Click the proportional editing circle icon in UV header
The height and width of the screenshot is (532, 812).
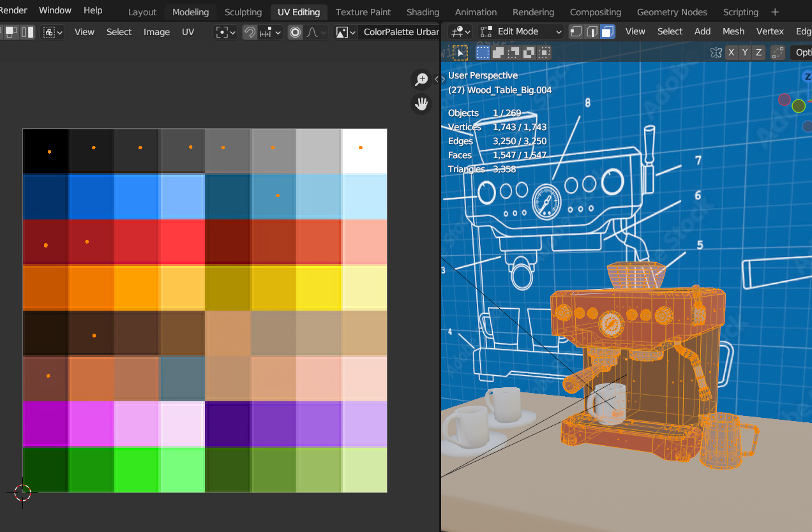[x=295, y=31]
